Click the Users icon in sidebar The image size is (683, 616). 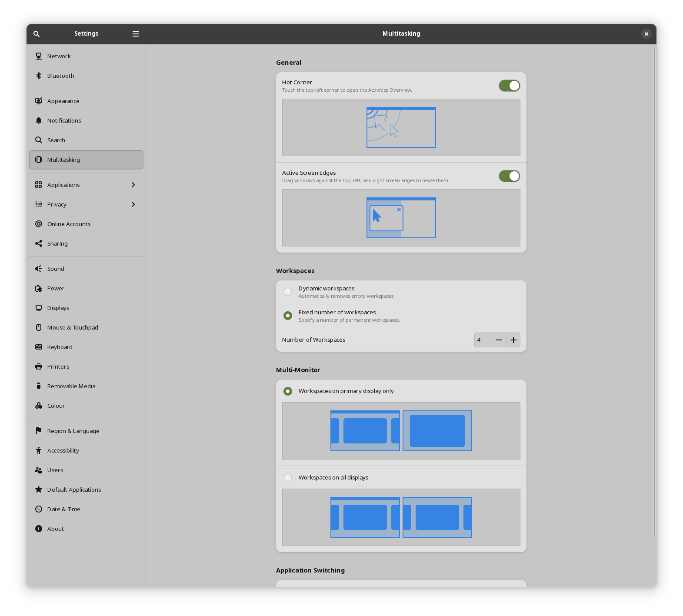pyautogui.click(x=39, y=470)
